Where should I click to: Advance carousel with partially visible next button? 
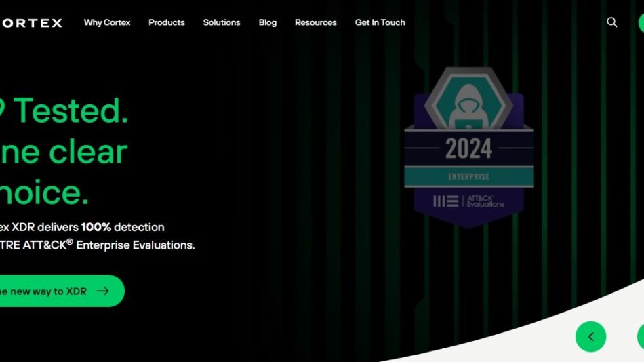tap(641, 336)
